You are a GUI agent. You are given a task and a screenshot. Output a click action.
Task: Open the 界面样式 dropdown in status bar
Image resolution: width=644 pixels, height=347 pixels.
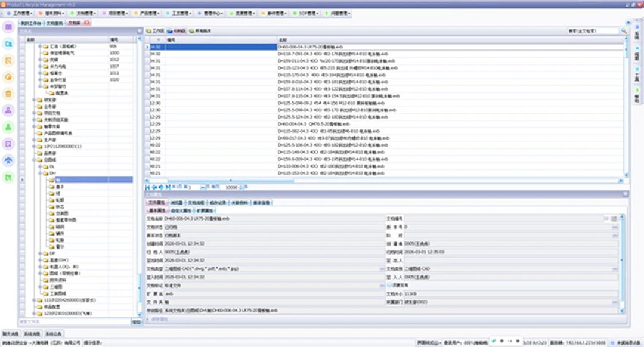(429, 342)
